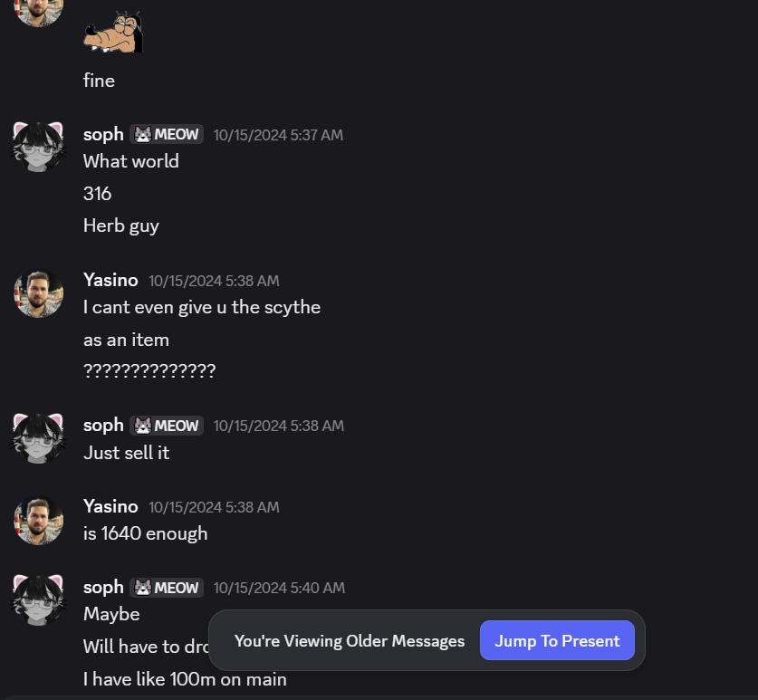Click the 10/15/2024 5:37 AM timestamp

[x=278, y=136]
